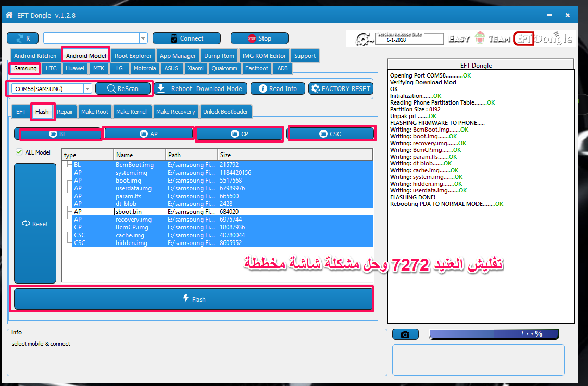Select the param.lfs row

(222, 196)
